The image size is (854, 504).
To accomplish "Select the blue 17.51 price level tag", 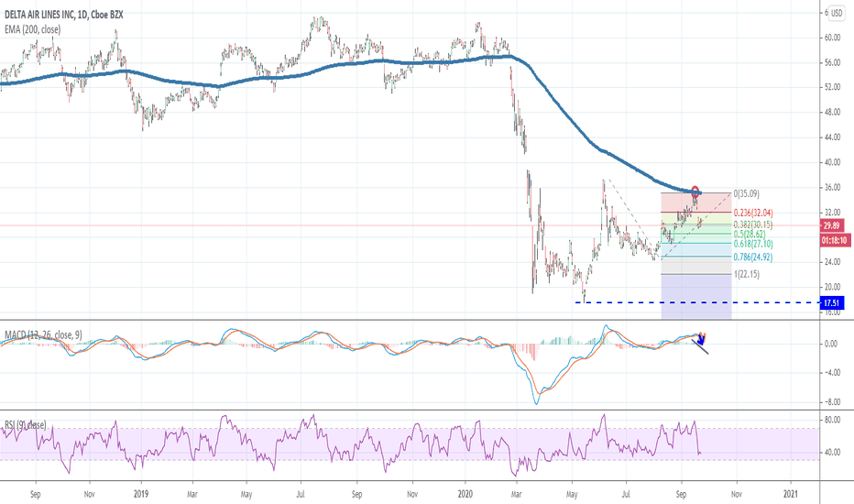I will pos(831,303).
